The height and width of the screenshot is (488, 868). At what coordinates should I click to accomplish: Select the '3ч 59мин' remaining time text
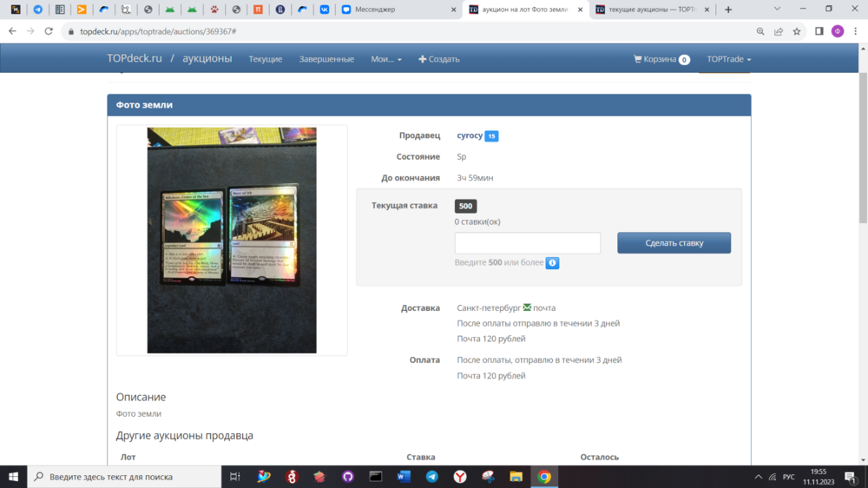[475, 178]
